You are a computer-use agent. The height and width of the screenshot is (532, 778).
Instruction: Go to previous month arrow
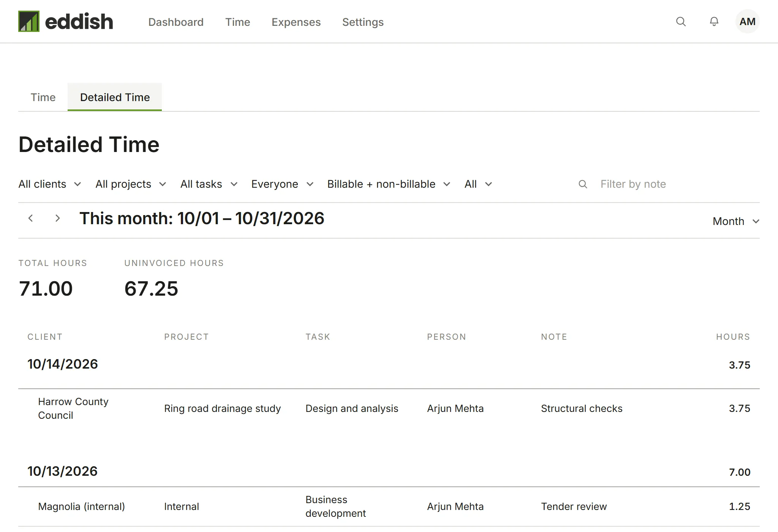coord(31,218)
